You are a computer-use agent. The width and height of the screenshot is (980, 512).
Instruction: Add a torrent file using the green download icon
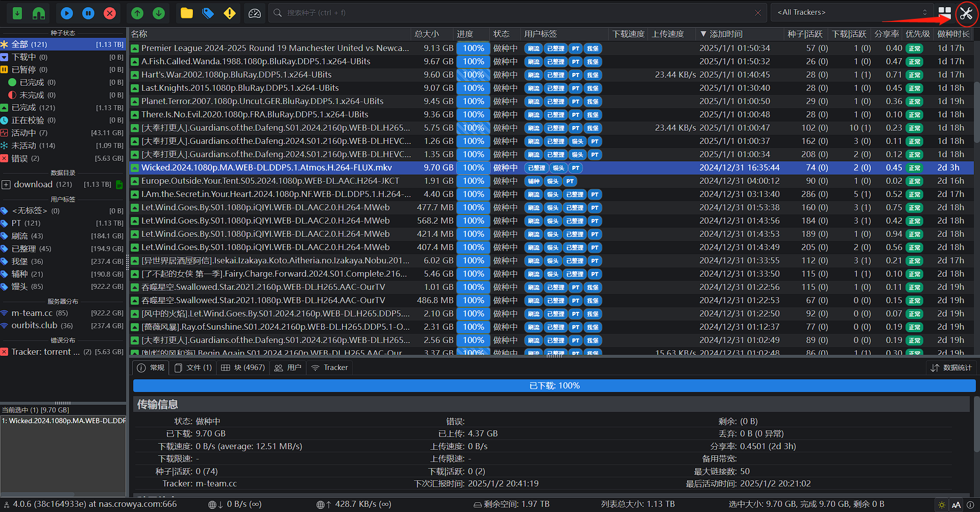pos(17,13)
